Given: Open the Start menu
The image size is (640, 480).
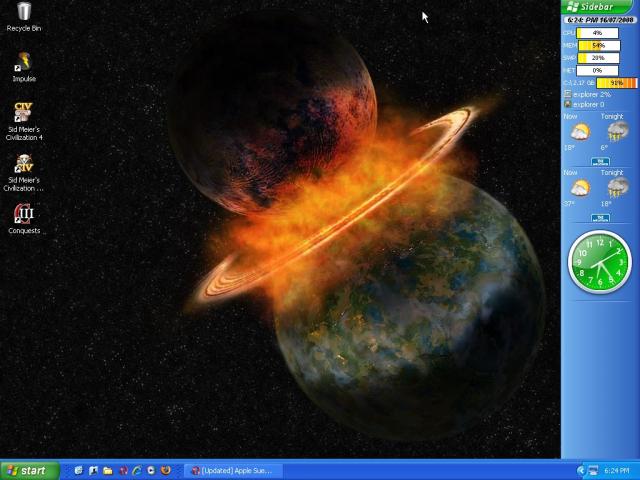Looking at the screenshot, I should coord(30,471).
